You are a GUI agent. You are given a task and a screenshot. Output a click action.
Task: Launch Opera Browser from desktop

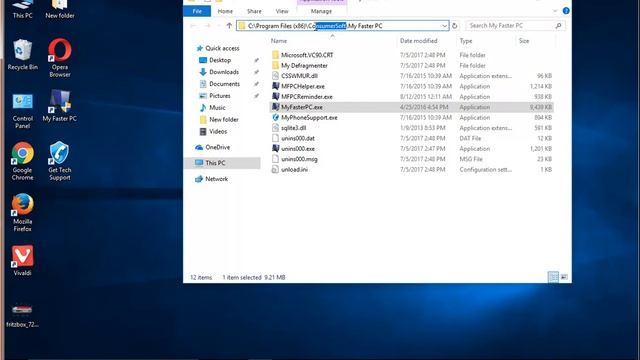pyautogui.click(x=60, y=58)
